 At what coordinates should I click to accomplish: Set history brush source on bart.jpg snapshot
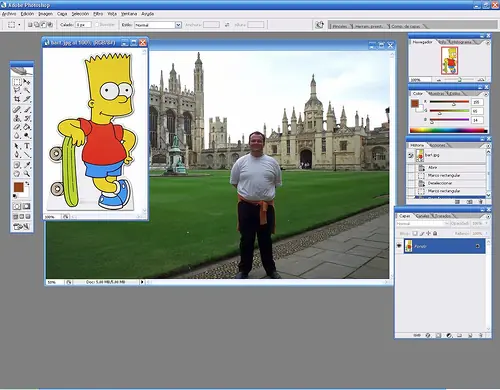pos(411,155)
